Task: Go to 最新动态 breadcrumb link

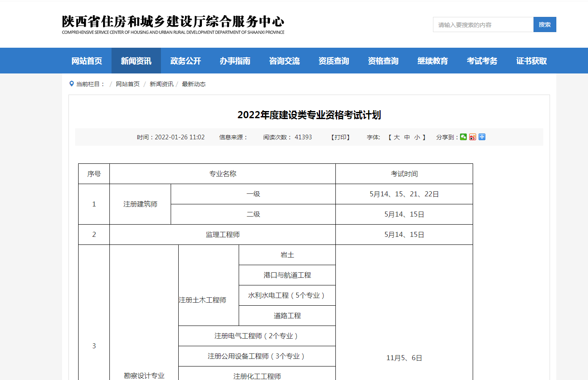Action: (193, 84)
